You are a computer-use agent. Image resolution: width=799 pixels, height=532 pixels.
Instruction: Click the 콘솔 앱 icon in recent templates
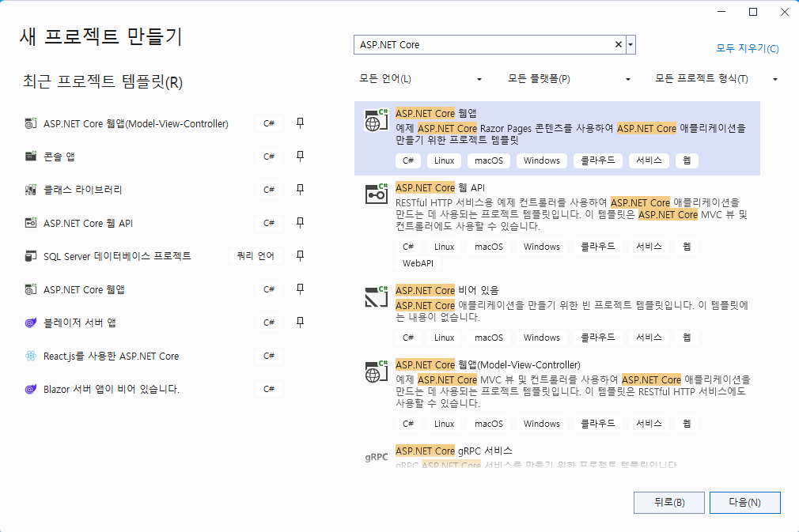31,157
